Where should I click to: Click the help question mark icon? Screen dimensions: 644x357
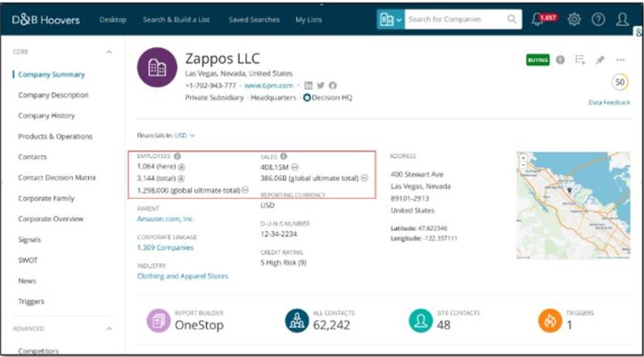tap(599, 19)
